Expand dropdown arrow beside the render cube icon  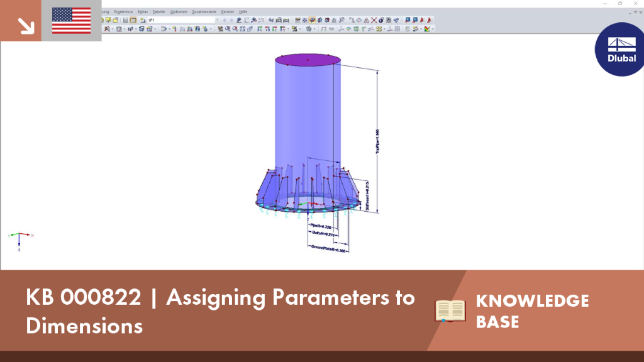coord(314,29)
